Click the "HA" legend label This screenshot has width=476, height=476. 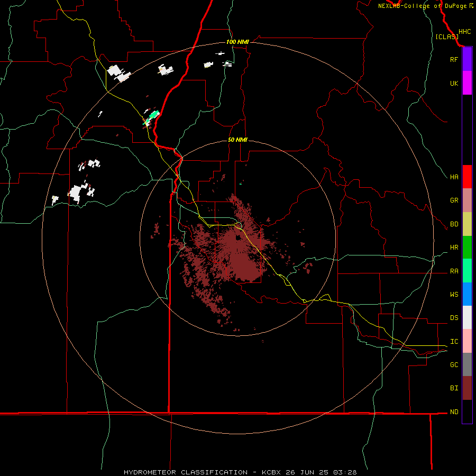(454, 177)
